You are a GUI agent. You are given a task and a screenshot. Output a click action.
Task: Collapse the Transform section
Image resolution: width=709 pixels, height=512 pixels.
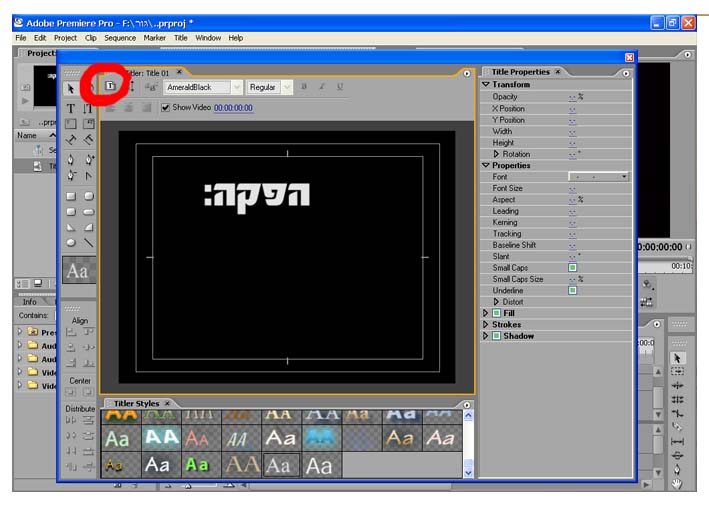[x=486, y=85]
